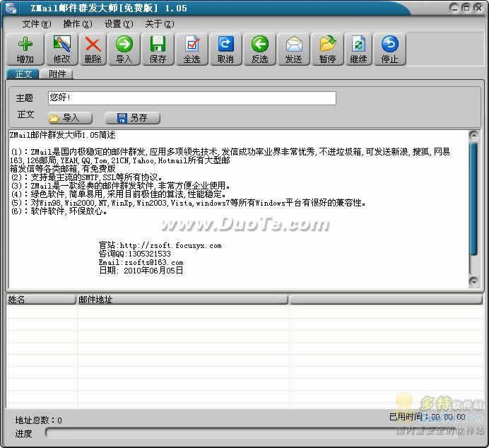Click the text 咨询QQ:1305321533
Viewport: 489px width, 448px height.
tap(135, 254)
